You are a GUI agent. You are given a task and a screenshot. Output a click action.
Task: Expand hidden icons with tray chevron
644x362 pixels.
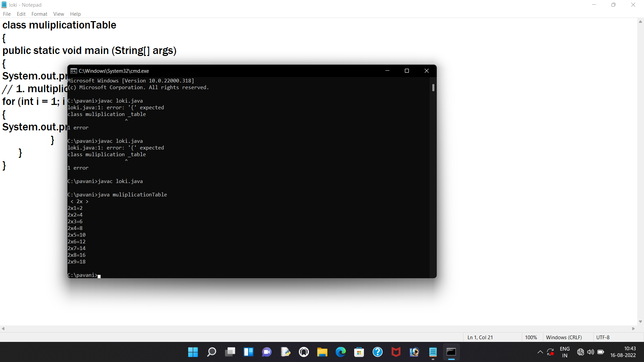pos(540,352)
